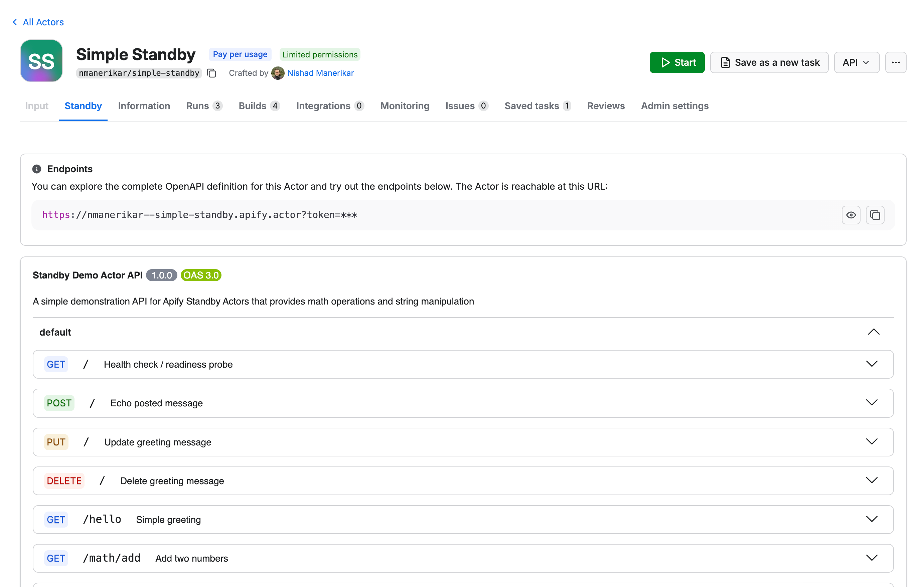Click the document icon on Save as new task
The width and height of the screenshot is (924, 587).
point(725,62)
